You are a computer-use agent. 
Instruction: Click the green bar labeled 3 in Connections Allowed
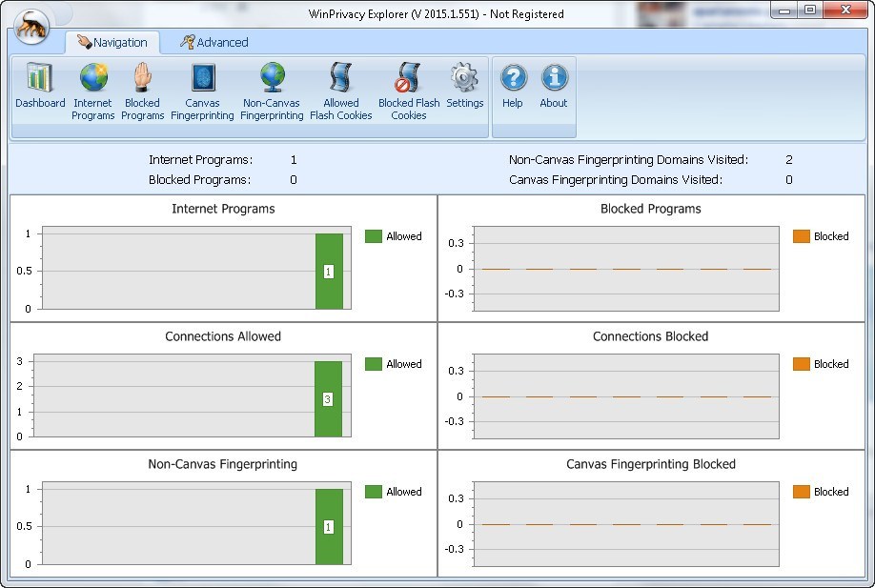click(x=328, y=399)
